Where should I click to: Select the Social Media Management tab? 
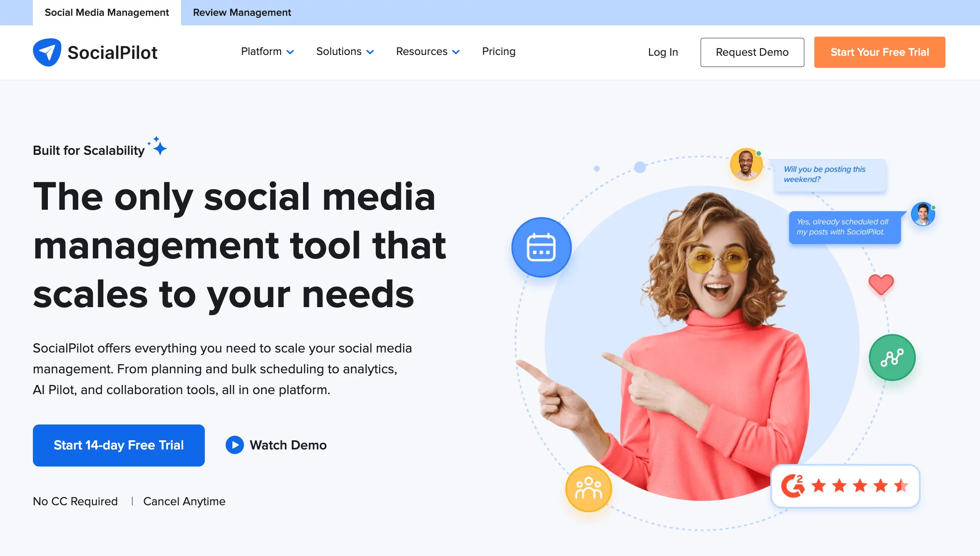[107, 12]
